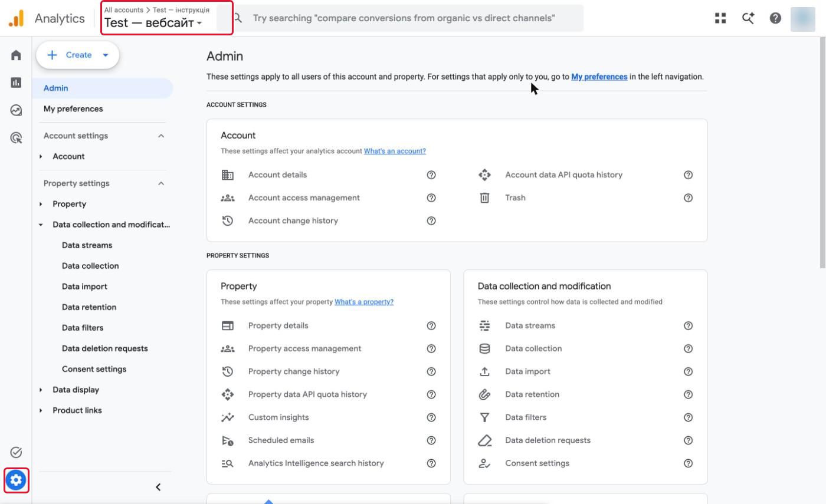
Task: Open Data filters in the sidebar
Action: 83,328
